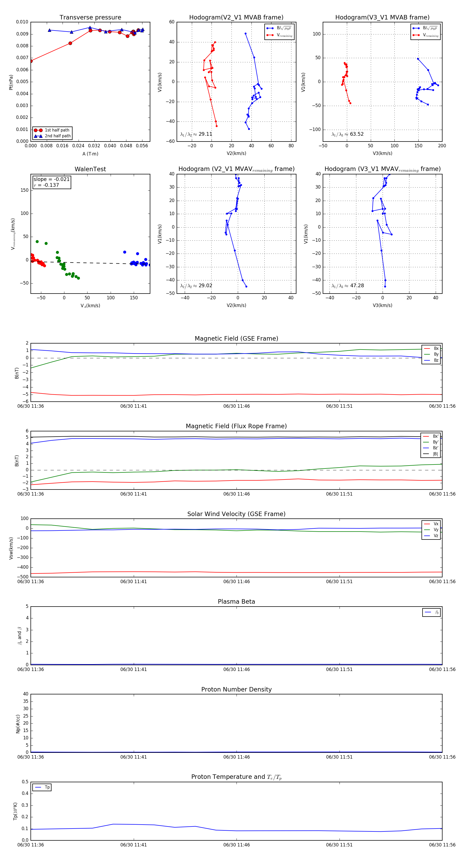Click the λ1/λ2 ≈ 29.02 annotation

tap(196, 286)
